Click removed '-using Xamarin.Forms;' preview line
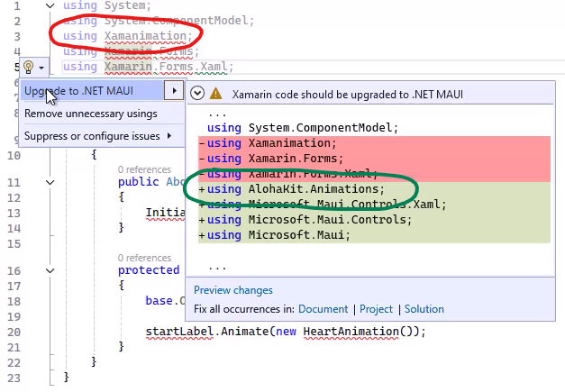The image size is (565, 392). [x=271, y=159]
